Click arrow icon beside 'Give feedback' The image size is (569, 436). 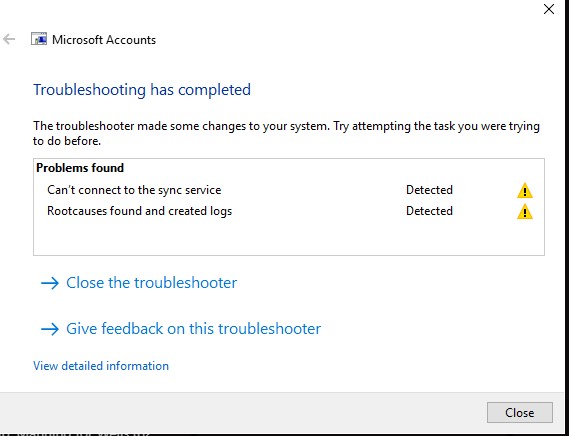coord(50,329)
